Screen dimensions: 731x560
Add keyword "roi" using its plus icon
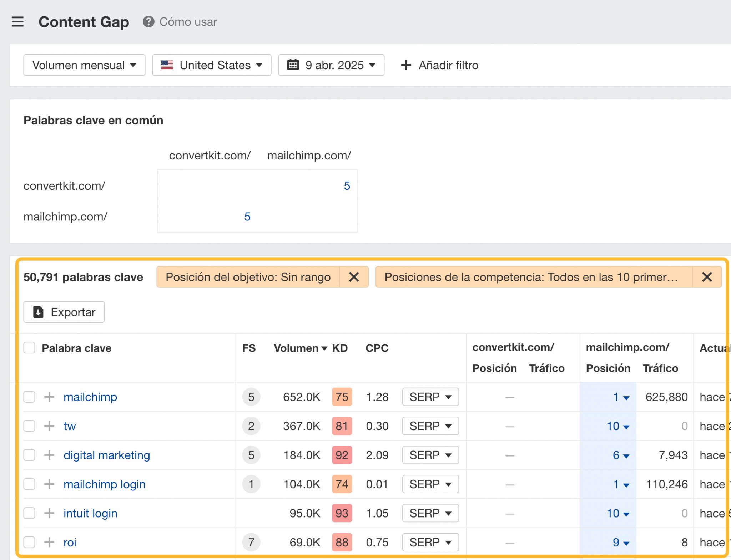point(49,542)
